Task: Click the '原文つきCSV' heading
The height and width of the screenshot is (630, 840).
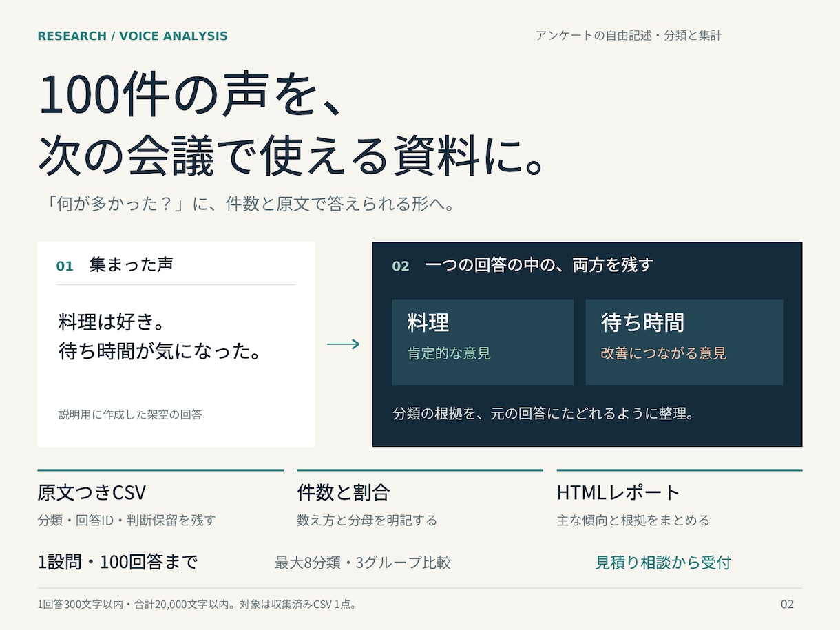Action: pyautogui.click(x=92, y=493)
